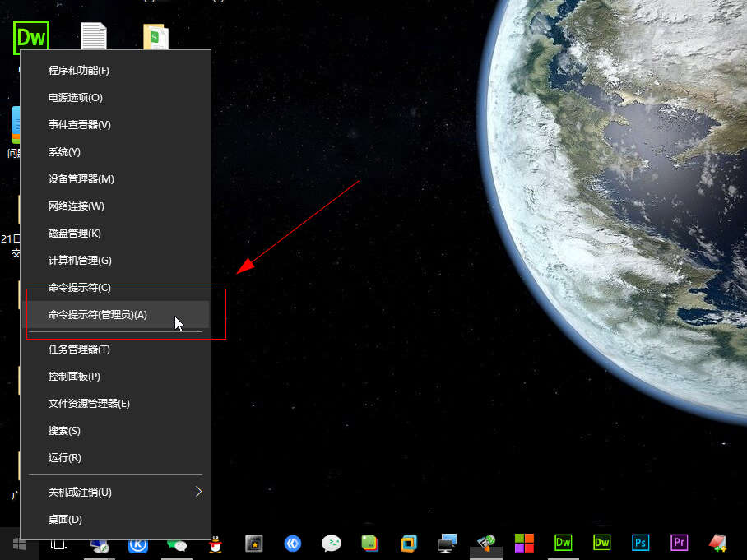The height and width of the screenshot is (560, 747).
Task: Open the green notes taskbar icon
Action: 369,544
